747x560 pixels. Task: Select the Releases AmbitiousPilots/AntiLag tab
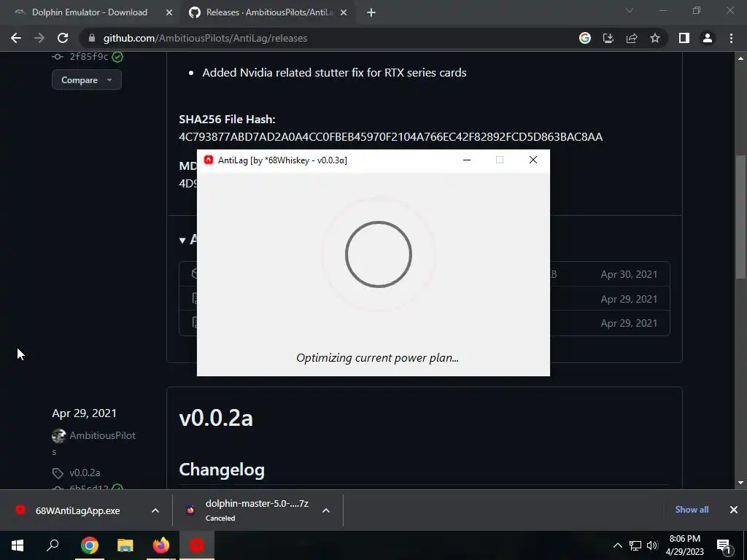click(268, 12)
